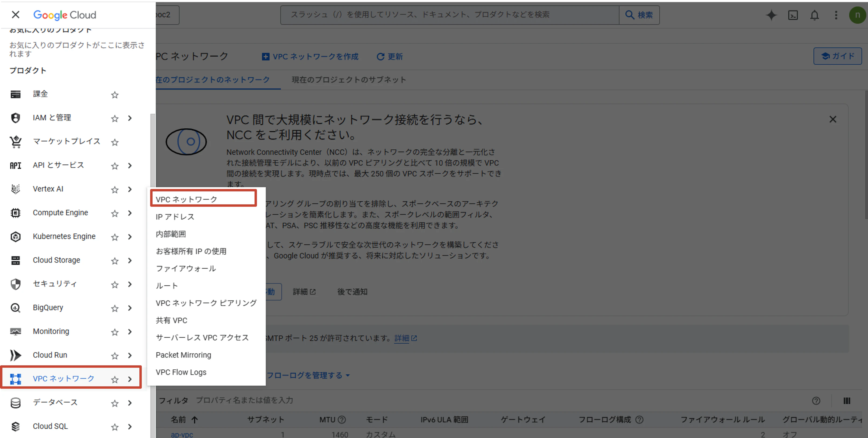Pin VPC ネットワーク with its star

(x=115, y=379)
